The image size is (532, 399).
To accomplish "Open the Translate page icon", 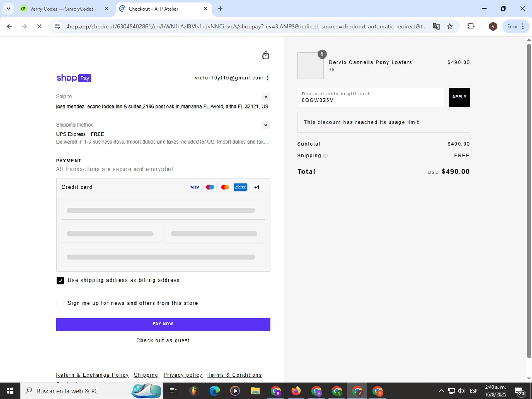I will (x=437, y=26).
